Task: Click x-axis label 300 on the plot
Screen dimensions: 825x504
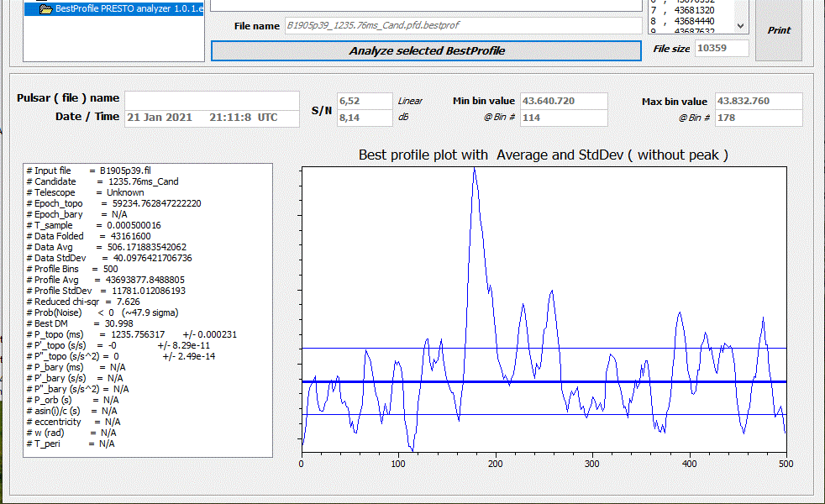Action: click(x=592, y=464)
